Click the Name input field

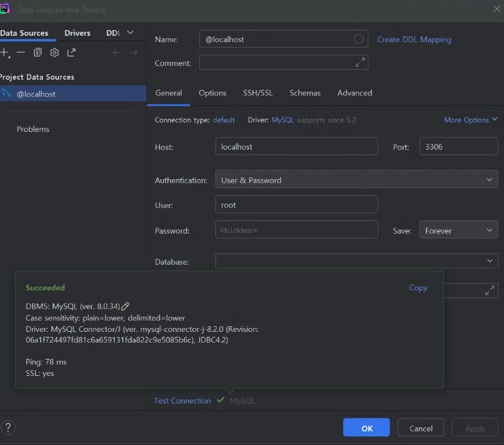click(283, 39)
